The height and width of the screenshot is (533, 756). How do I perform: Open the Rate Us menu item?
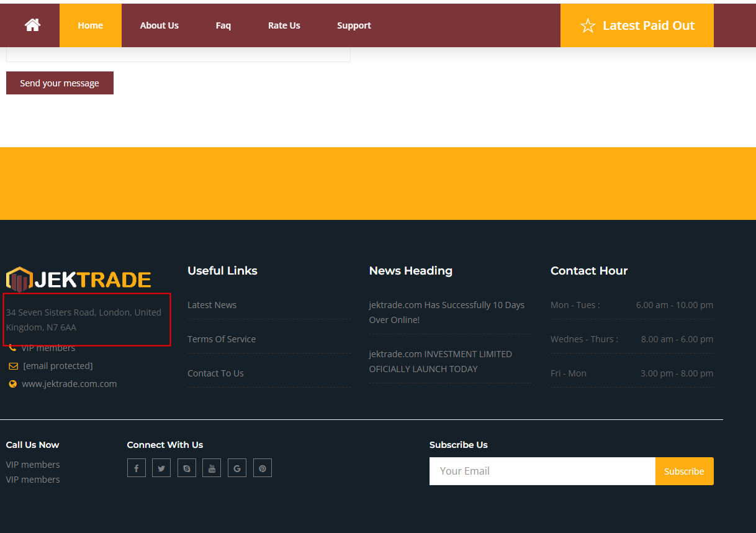point(284,25)
